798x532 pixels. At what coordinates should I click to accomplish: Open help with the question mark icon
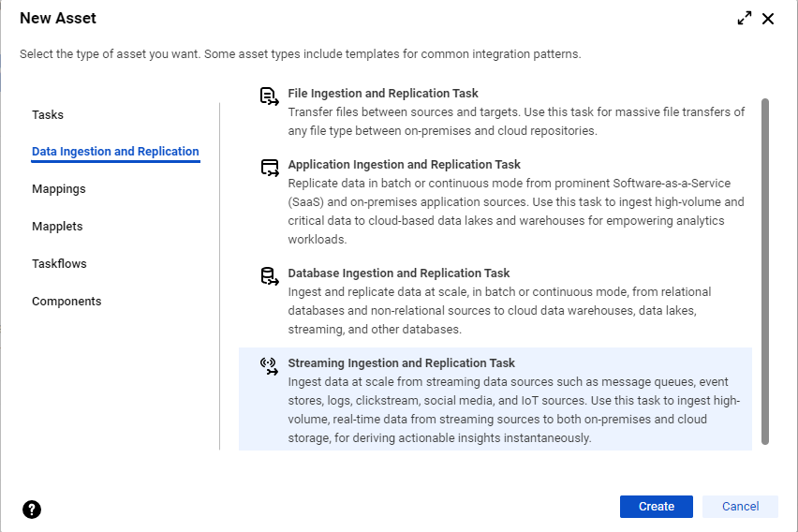[32, 510]
